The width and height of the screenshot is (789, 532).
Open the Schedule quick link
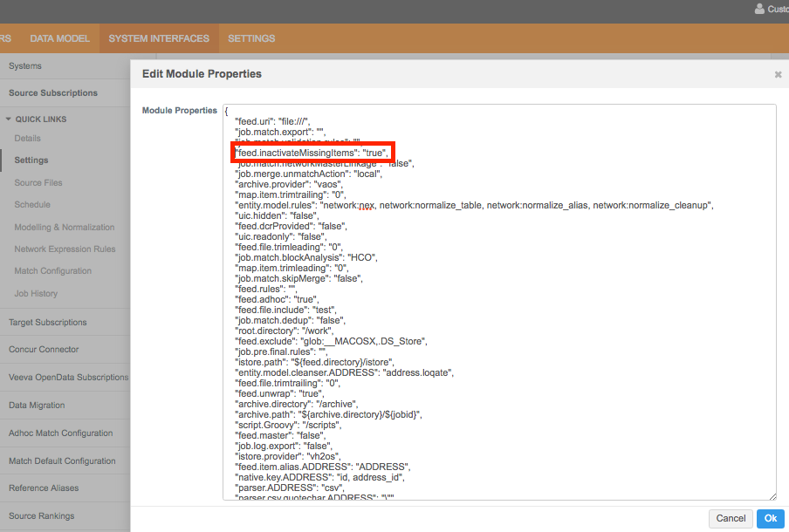[32, 205]
